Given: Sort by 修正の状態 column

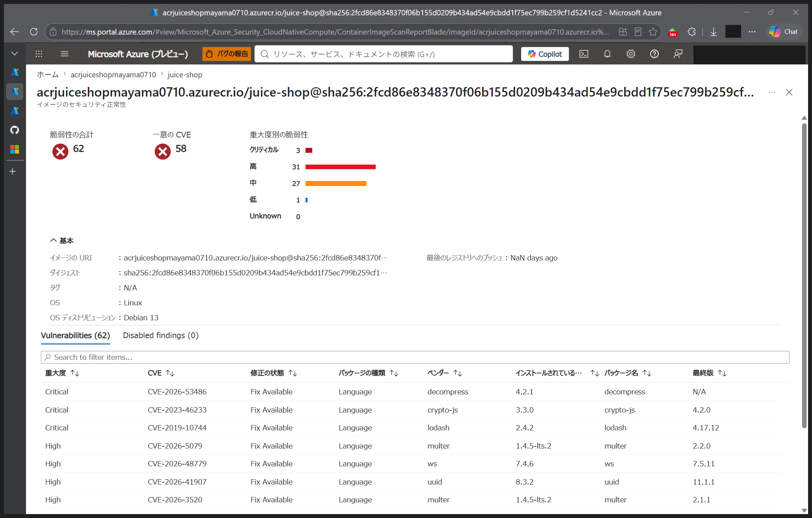Looking at the screenshot, I should pos(274,373).
